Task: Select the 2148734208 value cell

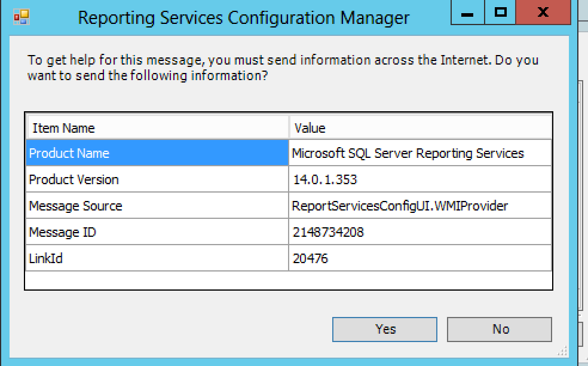Action: pos(420,231)
